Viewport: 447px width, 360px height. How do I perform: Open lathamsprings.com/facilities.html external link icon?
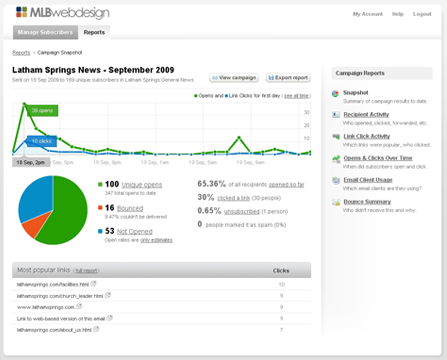(93, 284)
